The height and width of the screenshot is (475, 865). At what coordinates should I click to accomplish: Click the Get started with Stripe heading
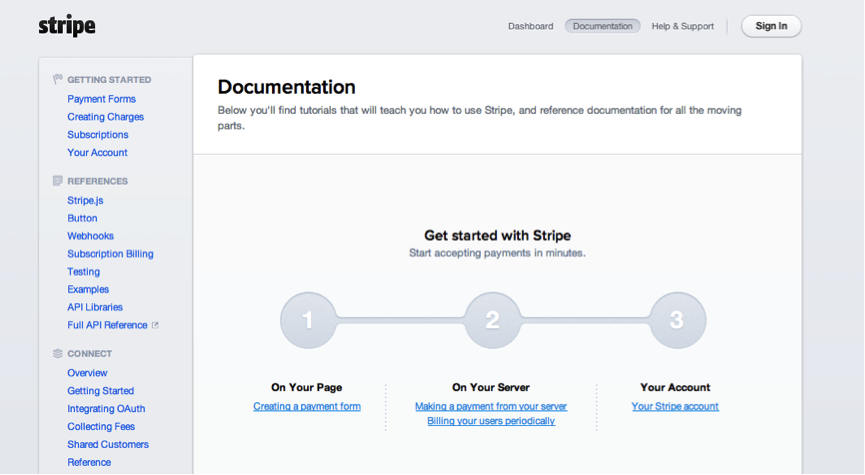[x=498, y=236]
